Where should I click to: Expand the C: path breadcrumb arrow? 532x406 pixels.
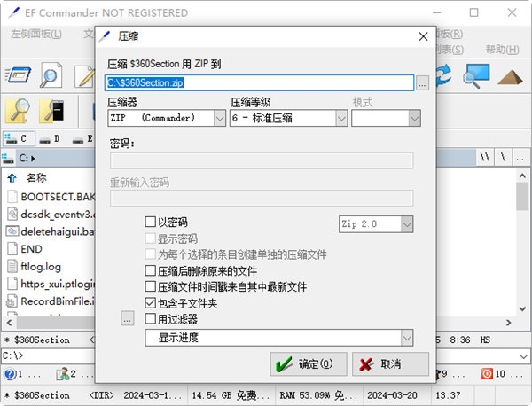(x=33, y=159)
